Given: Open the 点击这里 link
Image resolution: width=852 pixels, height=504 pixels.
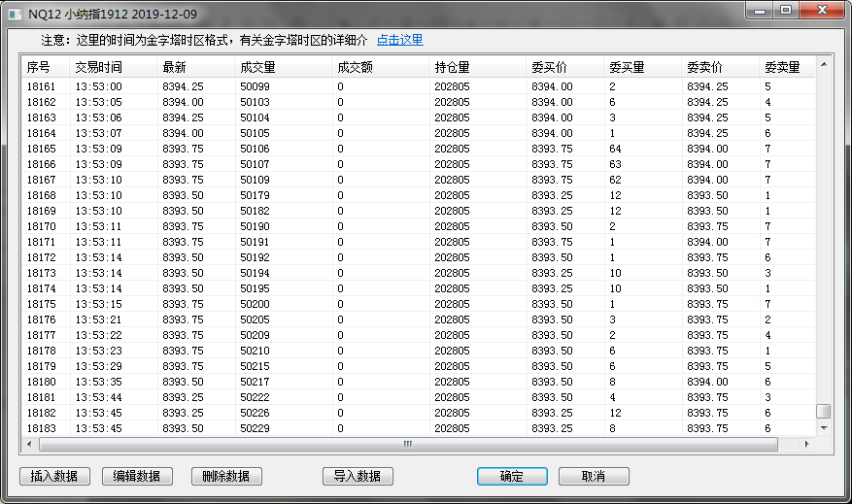Looking at the screenshot, I should tap(400, 40).
